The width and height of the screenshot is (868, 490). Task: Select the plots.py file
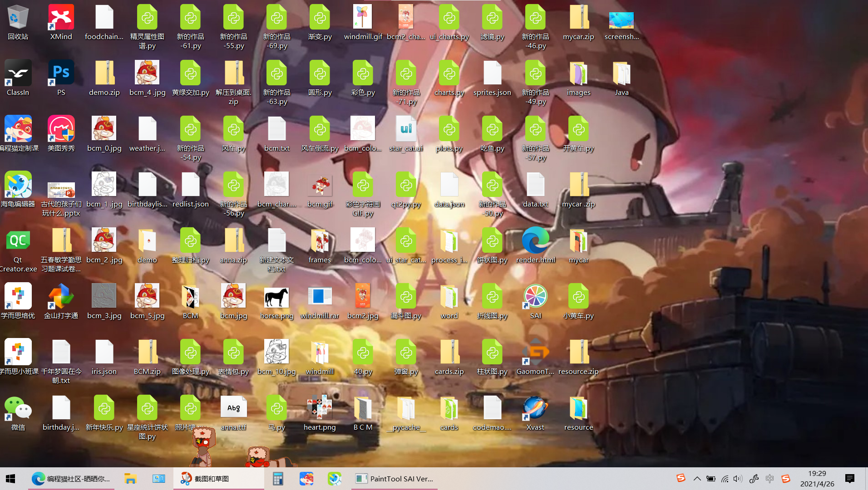[449, 133]
